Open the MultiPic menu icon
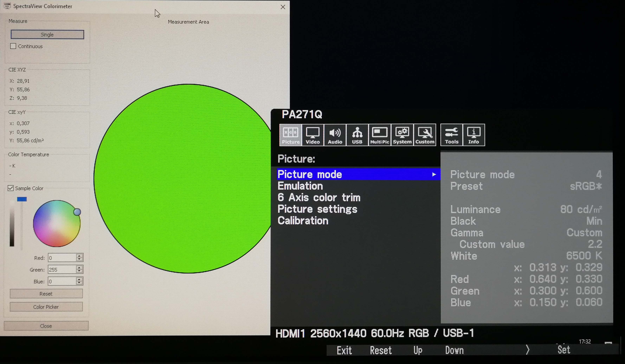 379,135
